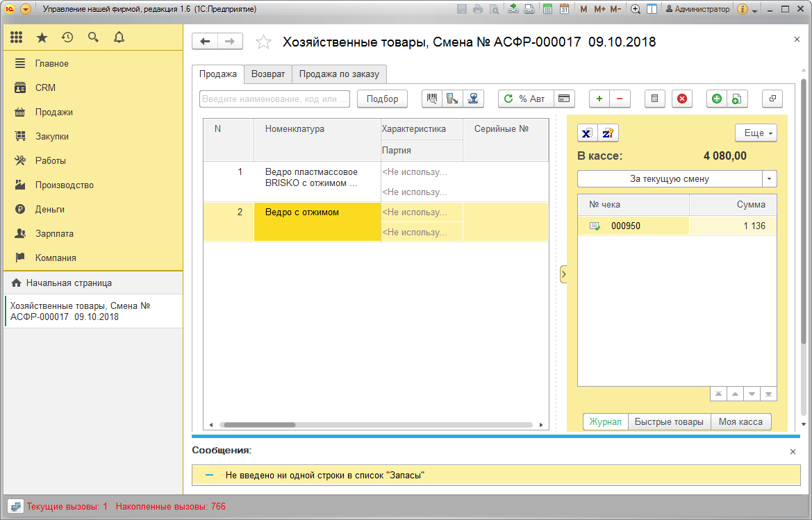Expand the За текущую смену period dropdown
The image size is (812, 520).
[769, 179]
